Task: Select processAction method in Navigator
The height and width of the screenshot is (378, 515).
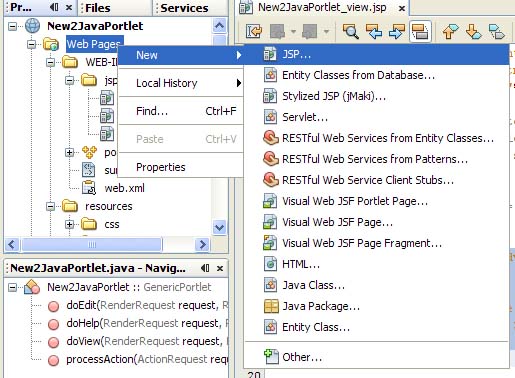Action: click(x=147, y=359)
